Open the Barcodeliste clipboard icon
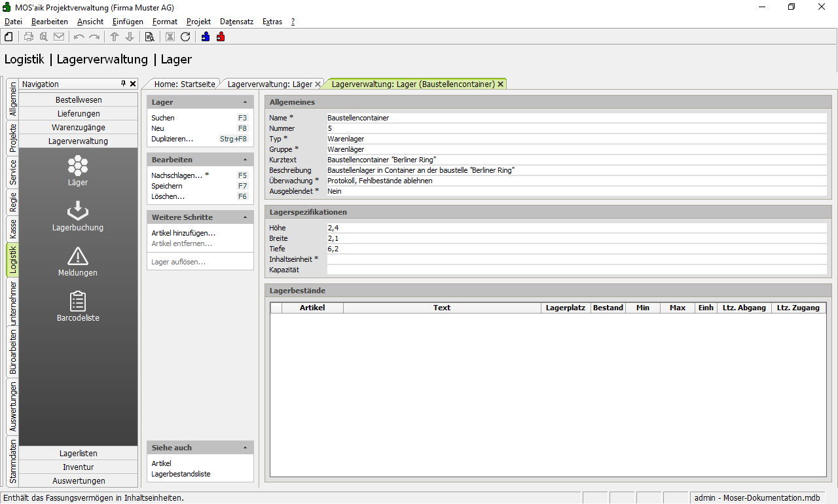This screenshot has width=838, height=504. tap(77, 301)
